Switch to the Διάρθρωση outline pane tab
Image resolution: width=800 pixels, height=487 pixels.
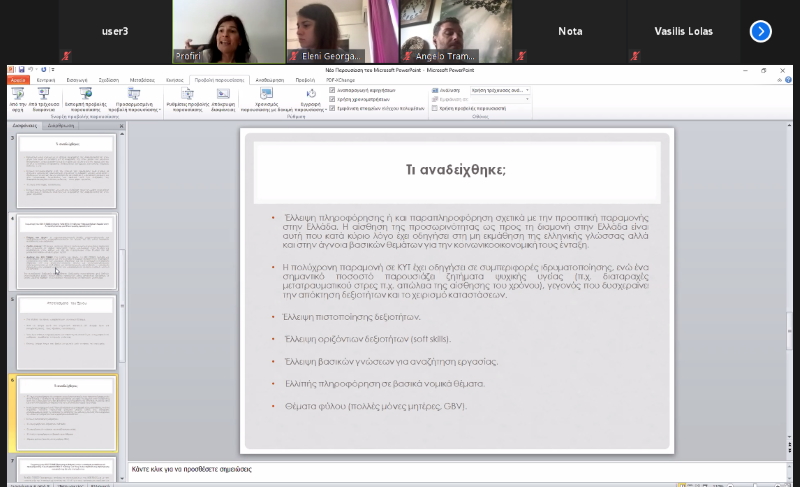[x=61, y=126]
